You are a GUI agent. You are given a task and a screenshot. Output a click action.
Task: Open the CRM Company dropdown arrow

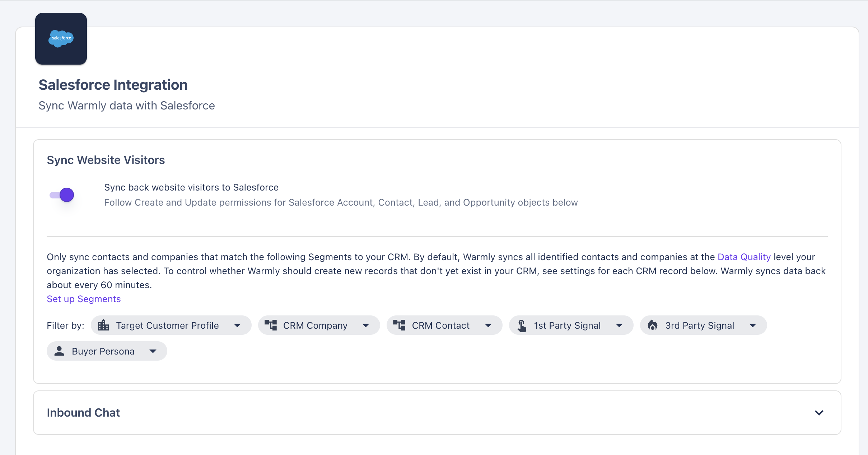click(366, 325)
